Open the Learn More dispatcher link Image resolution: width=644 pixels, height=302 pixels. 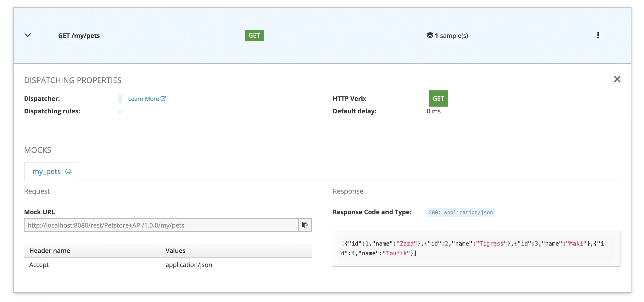point(143,99)
